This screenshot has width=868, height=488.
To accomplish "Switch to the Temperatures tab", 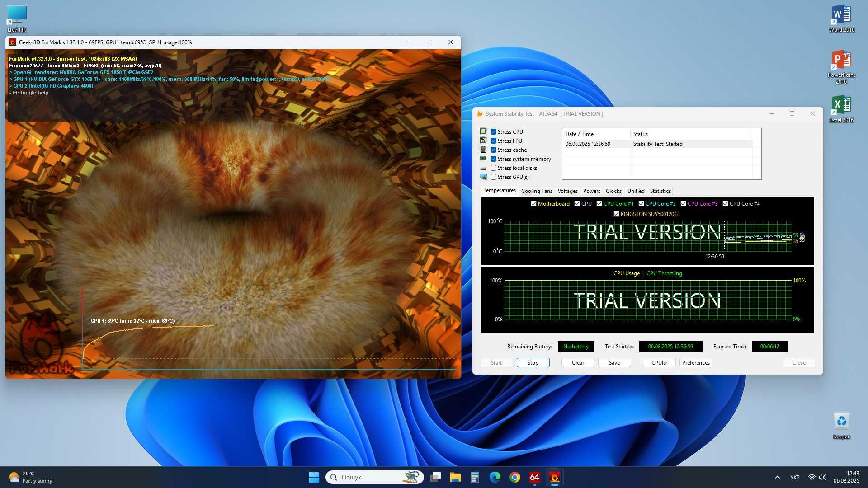I will 499,190.
